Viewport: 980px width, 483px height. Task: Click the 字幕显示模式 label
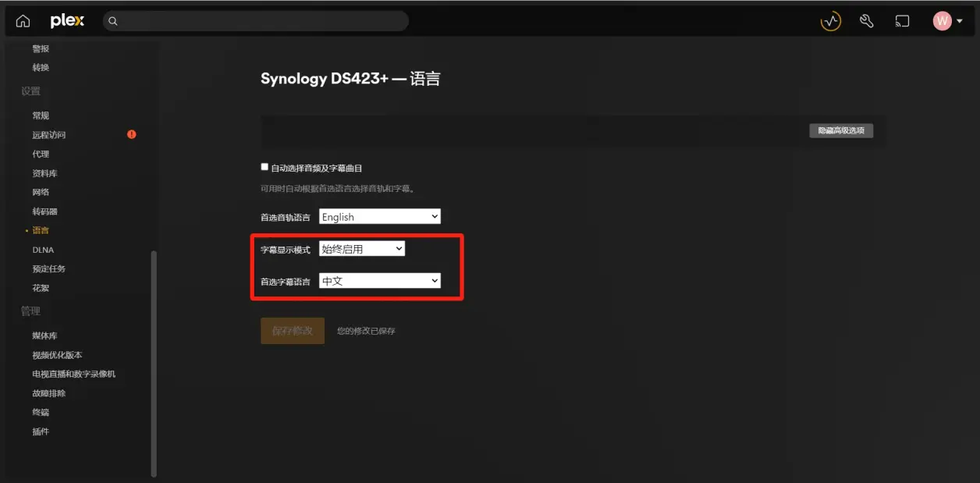coord(285,250)
